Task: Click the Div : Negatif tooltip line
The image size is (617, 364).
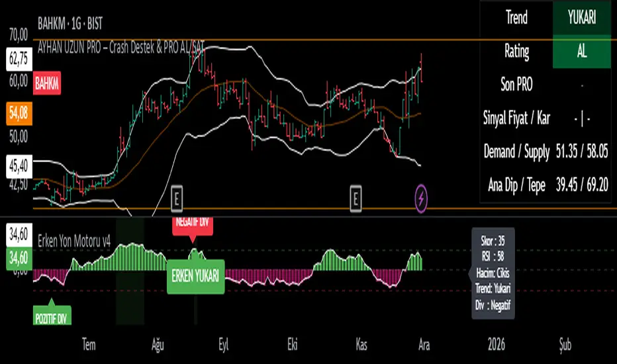Action: 493,305
